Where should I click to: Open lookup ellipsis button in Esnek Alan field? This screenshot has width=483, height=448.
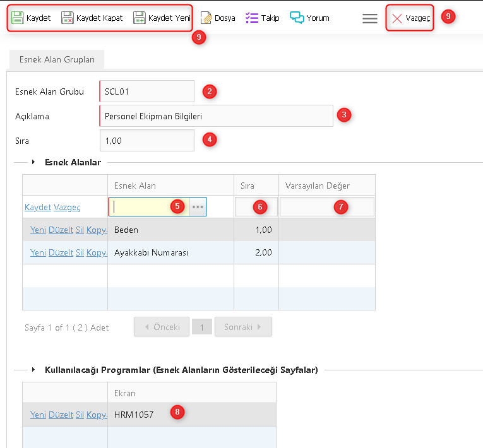198,206
